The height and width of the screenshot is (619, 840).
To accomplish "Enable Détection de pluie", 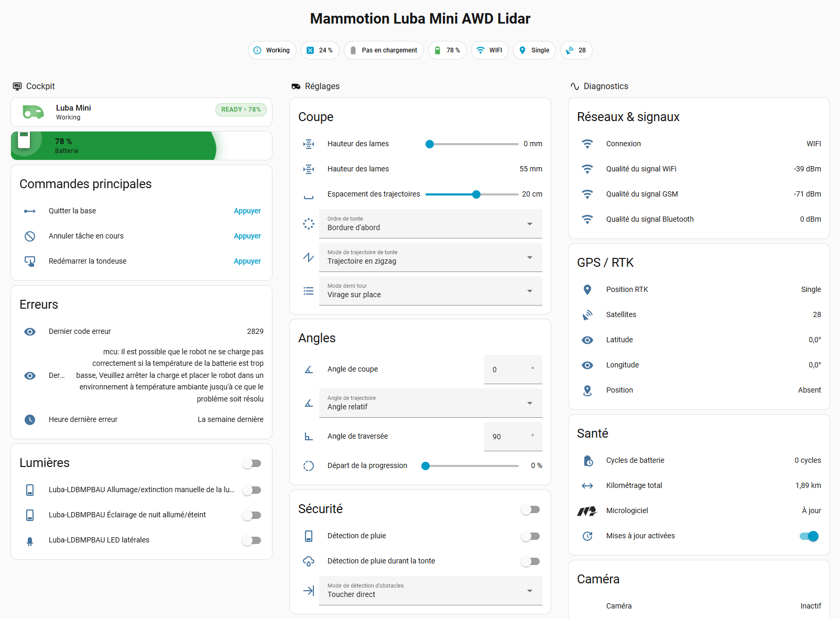I will click(530, 536).
